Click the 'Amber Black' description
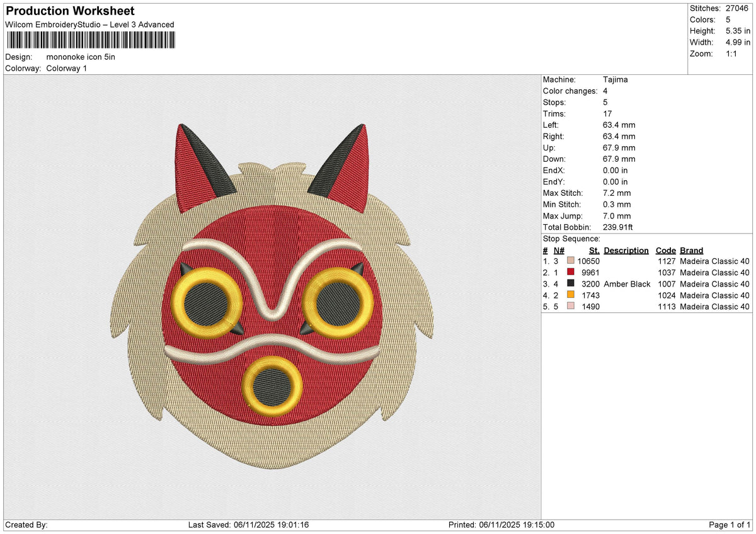This screenshot has height=534, width=756. tap(627, 284)
